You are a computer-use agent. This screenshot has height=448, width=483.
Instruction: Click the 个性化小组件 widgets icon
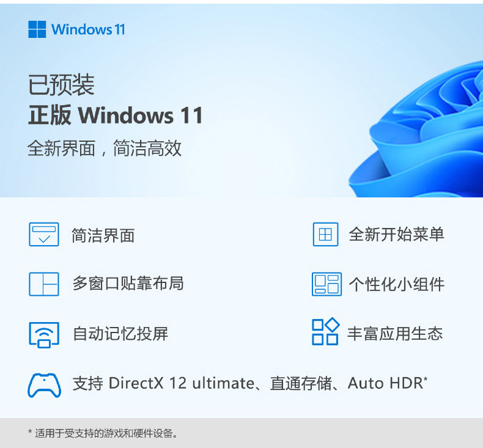[326, 284]
